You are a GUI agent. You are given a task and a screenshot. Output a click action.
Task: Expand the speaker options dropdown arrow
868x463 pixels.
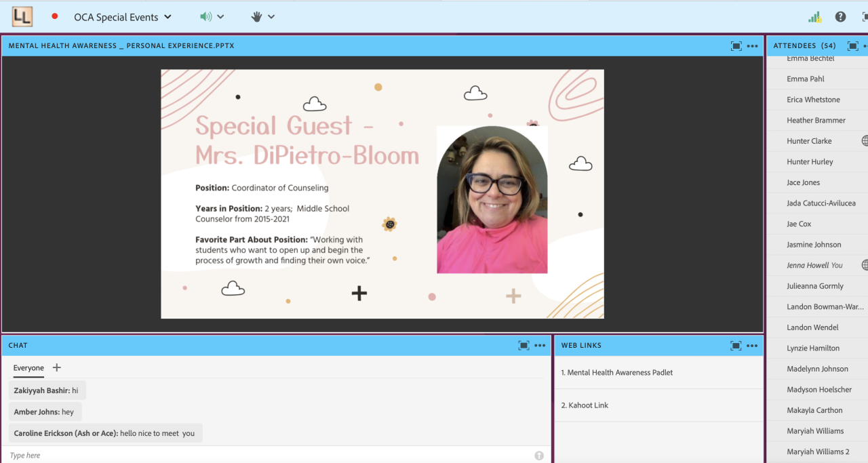(220, 17)
